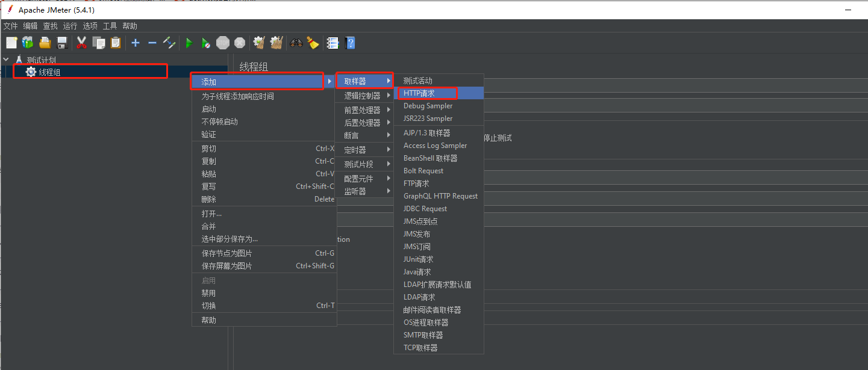Click 启动 in the context menu

pos(264,109)
